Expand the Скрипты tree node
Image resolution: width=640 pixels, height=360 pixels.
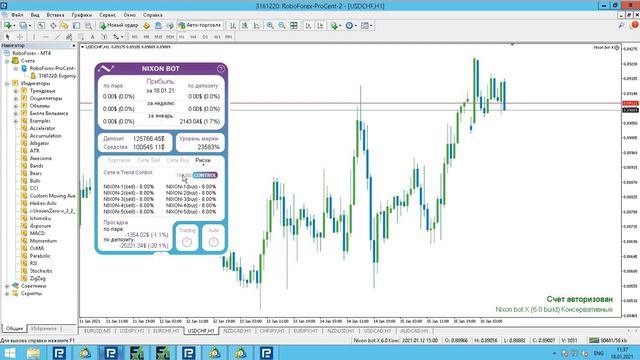[7, 293]
